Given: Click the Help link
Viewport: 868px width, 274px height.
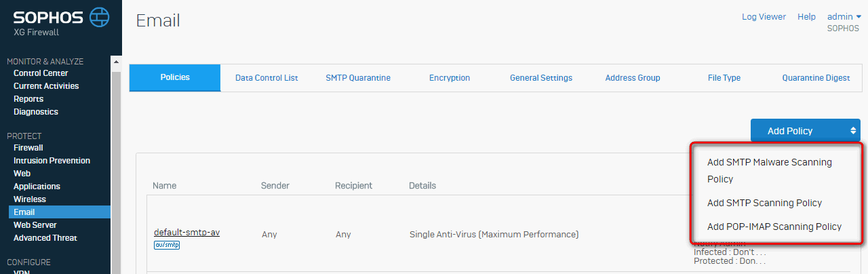Looking at the screenshot, I should (x=806, y=17).
